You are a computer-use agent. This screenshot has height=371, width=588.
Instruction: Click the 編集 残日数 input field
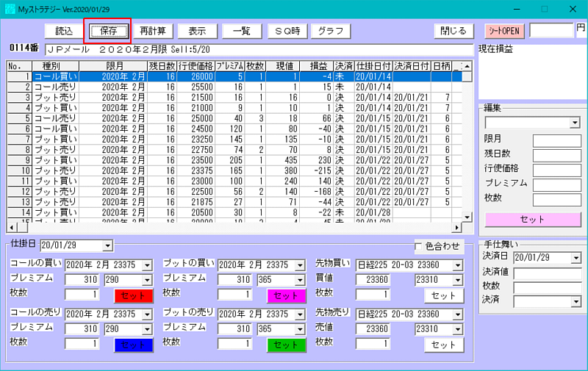(557, 156)
